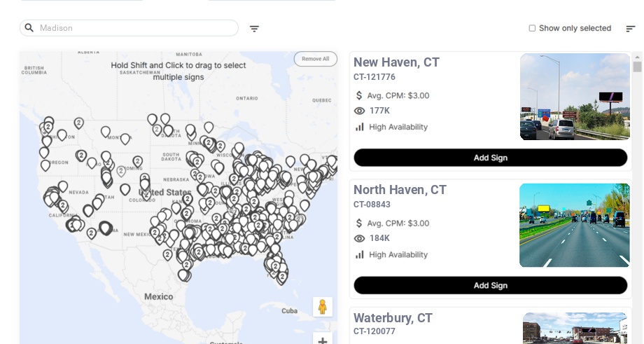Click the Madison search field
The height and width of the screenshot is (344, 644).
(136, 28)
